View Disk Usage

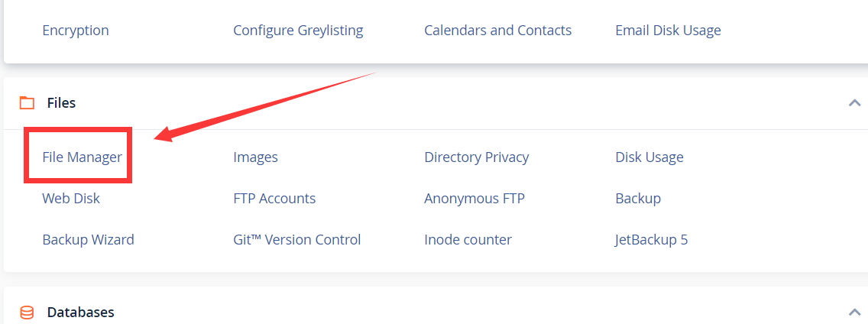click(x=649, y=157)
